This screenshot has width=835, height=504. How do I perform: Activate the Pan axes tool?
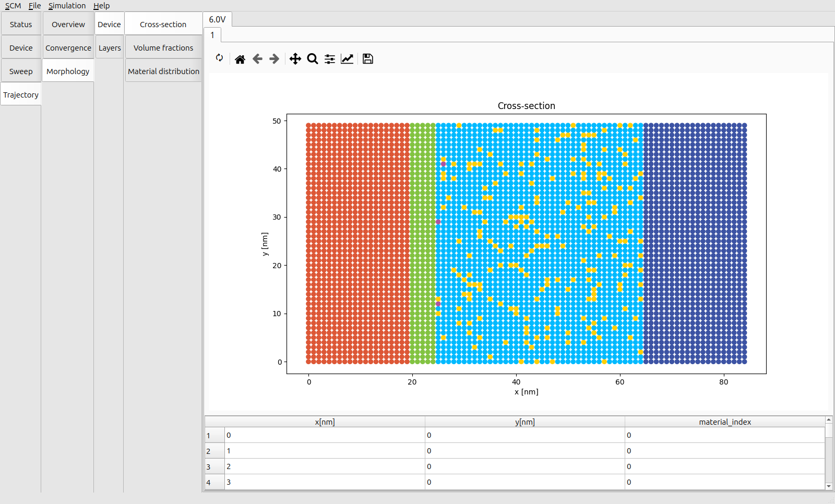(x=295, y=59)
